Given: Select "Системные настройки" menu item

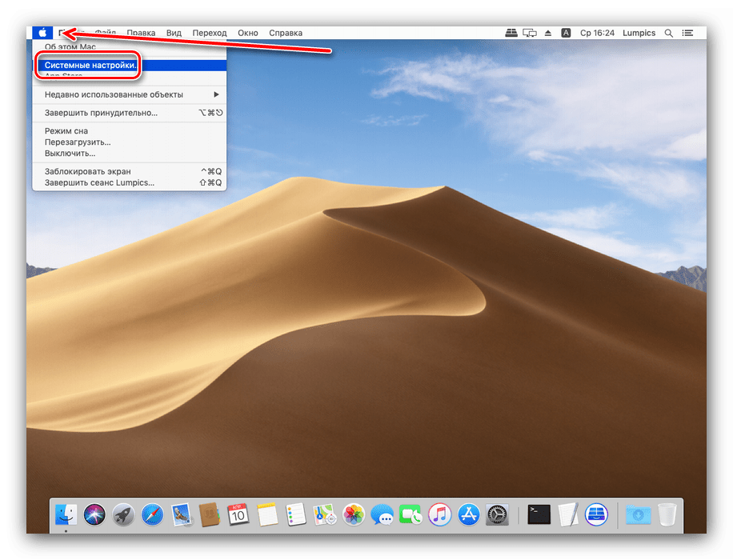Looking at the screenshot, I should (x=90, y=65).
